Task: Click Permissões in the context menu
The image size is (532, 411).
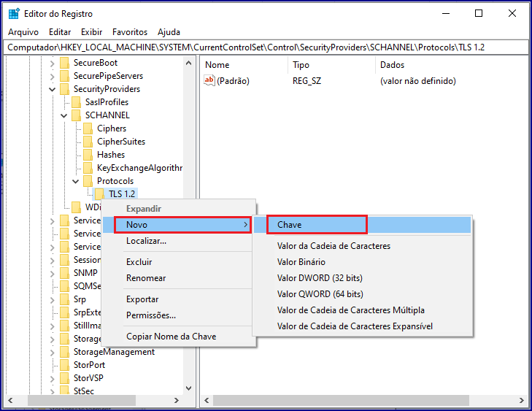Action: point(150,315)
